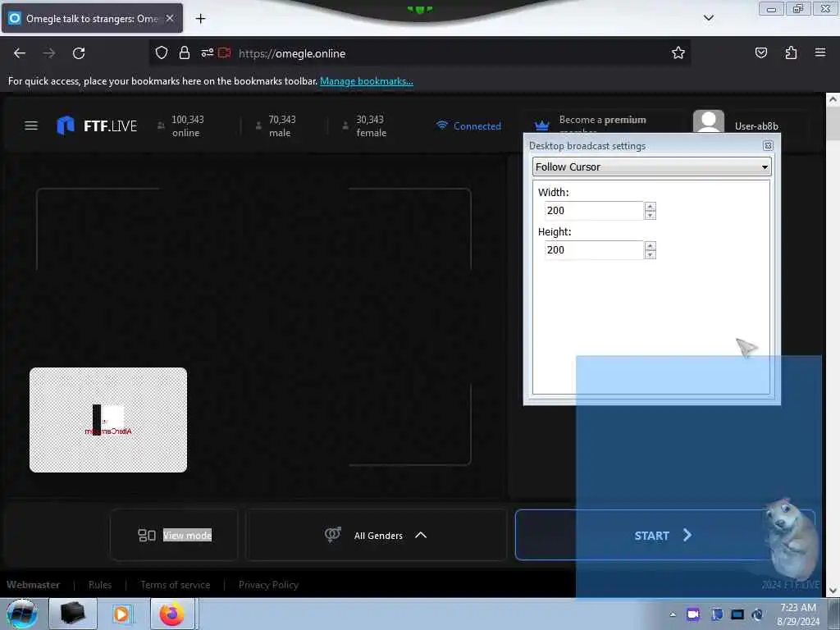Click the taskbar clock showing 7:23 AM
This screenshot has height=630, width=840.
tap(798, 614)
